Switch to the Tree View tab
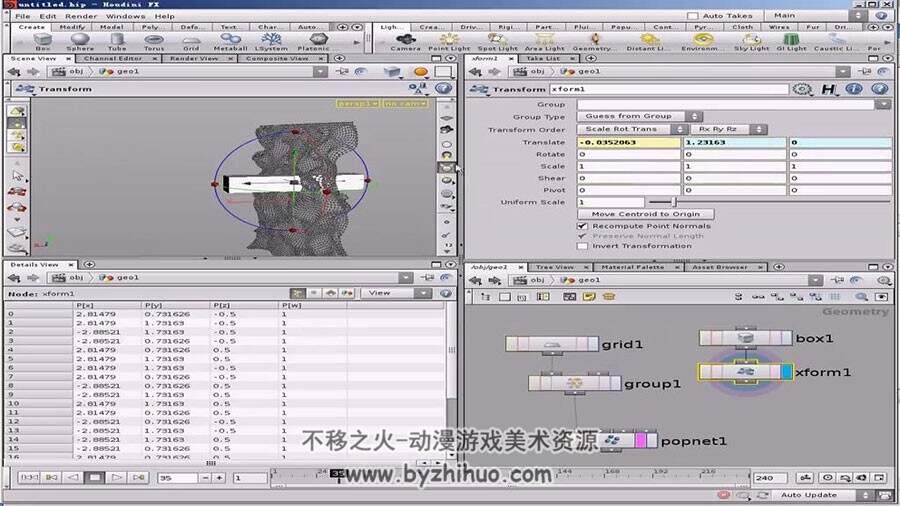Screen dimensions: 900x506 coord(555,267)
